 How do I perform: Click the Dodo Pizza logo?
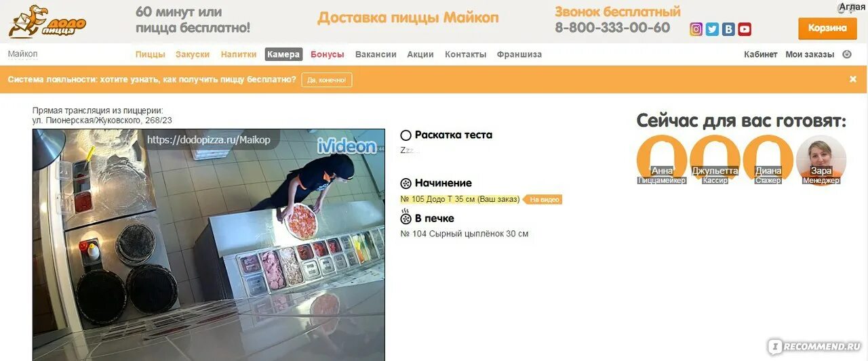[x=47, y=22]
